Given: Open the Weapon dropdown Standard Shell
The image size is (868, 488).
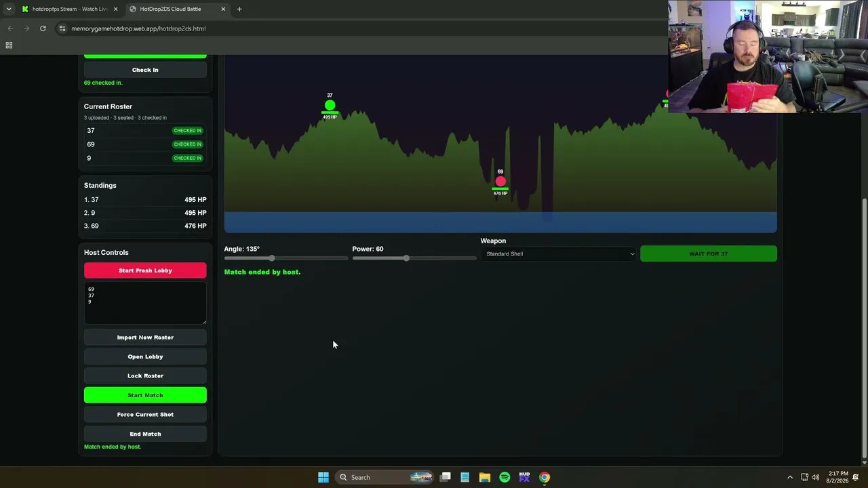Looking at the screenshot, I should tap(559, 254).
